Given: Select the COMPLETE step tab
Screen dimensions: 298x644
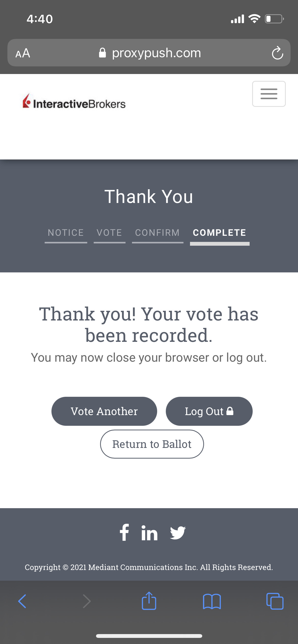Looking at the screenshot, I should [220, 233].
